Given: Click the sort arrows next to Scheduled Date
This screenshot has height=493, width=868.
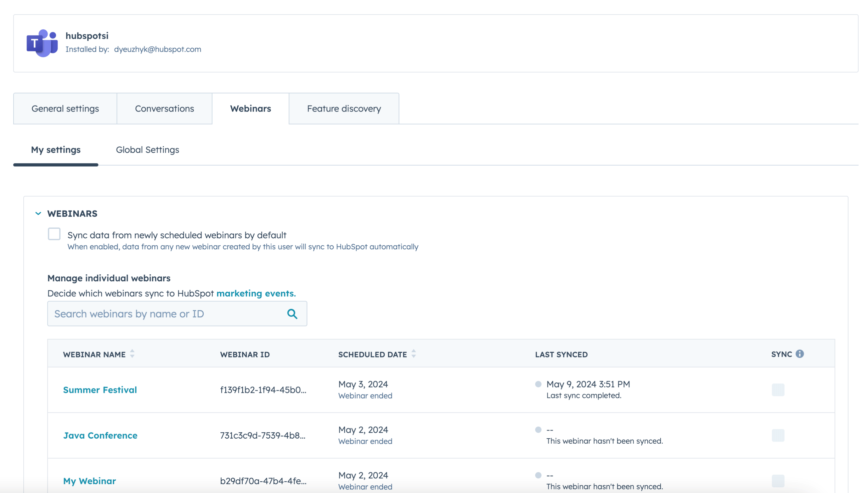Looking at the screenshot, I should point(414,354).
